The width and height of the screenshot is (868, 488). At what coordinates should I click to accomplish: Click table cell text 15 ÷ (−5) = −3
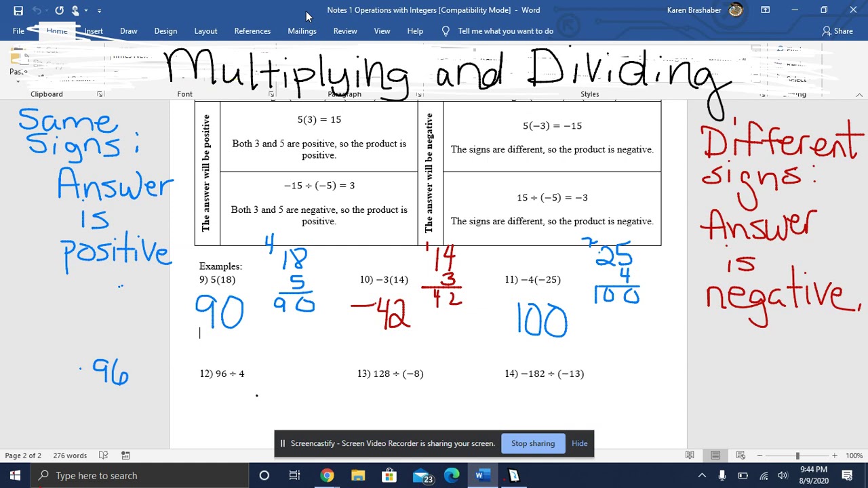pyautogui.click(x=552, y=198)
